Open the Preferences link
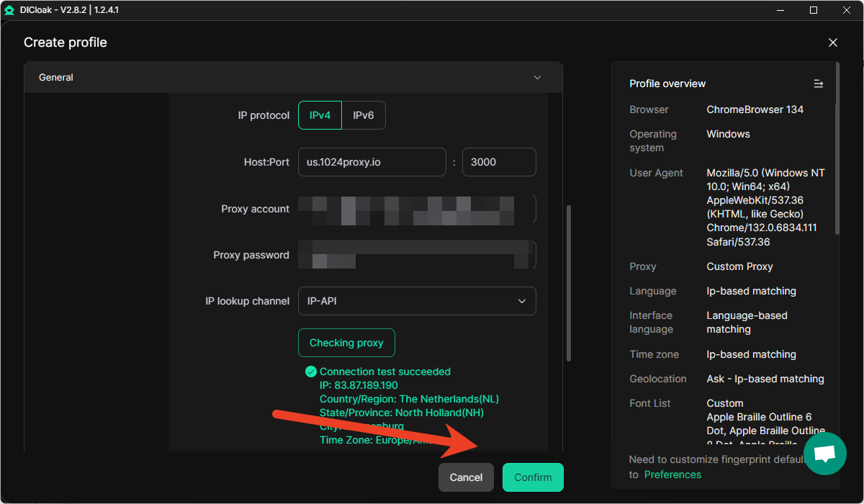 tap(672, 474)
